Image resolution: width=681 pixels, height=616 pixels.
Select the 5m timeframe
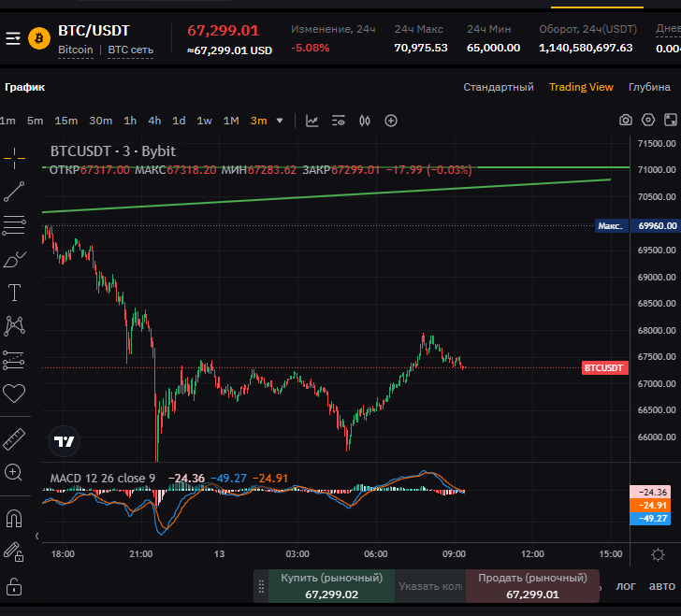(36, 121)
